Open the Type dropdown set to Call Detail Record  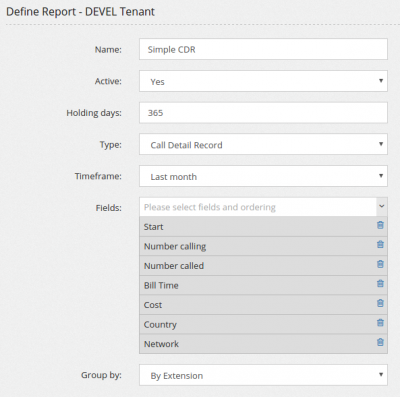coord(263,144)
